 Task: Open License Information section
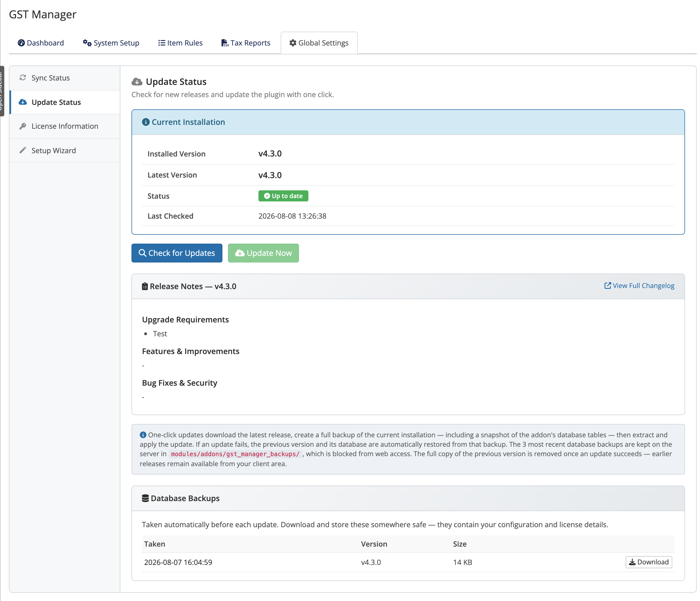point(65,126)
